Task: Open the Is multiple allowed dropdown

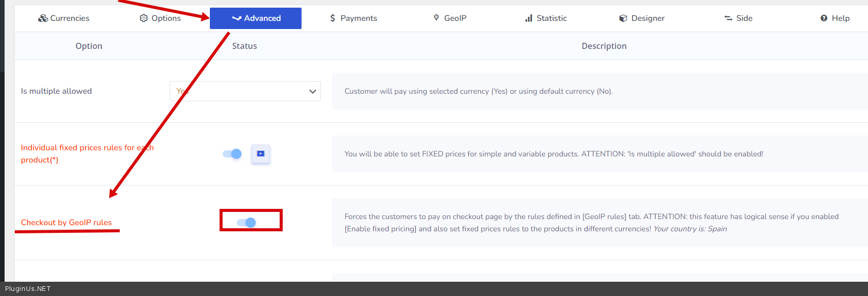Action: click(x=245, y=91)
